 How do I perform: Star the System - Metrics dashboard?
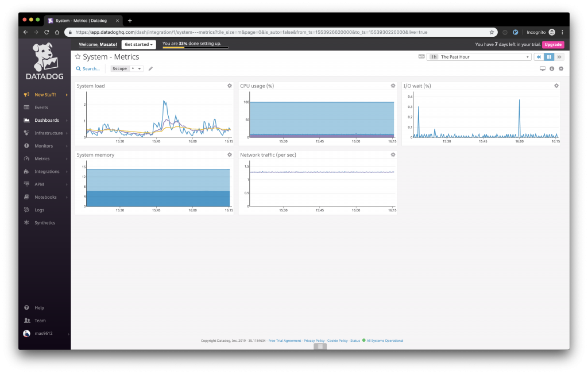tap(78, 57)
